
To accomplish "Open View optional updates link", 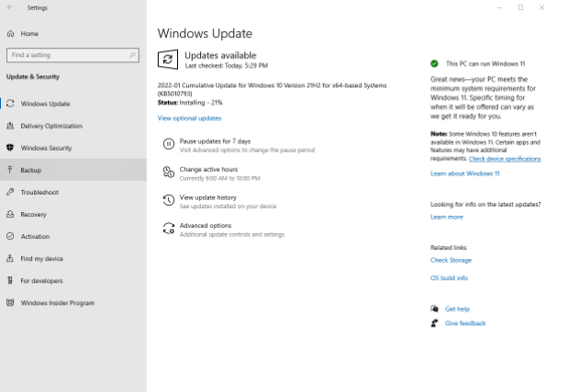I will (x=189, y=118).
